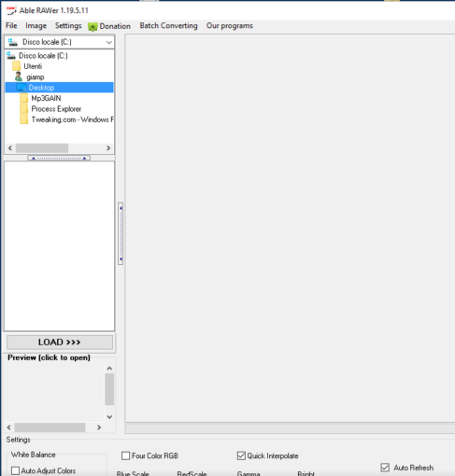Click Preview panel horizontal scrollbar thumb

tap(50, 427)
